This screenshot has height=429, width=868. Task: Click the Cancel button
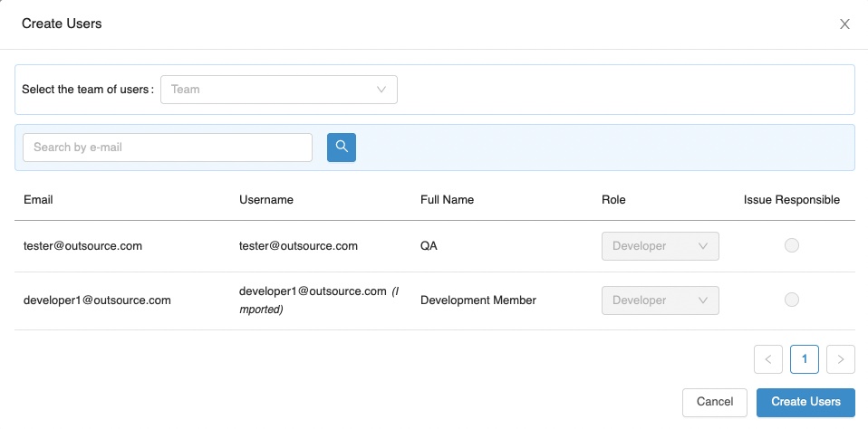[x=715, y=402]
